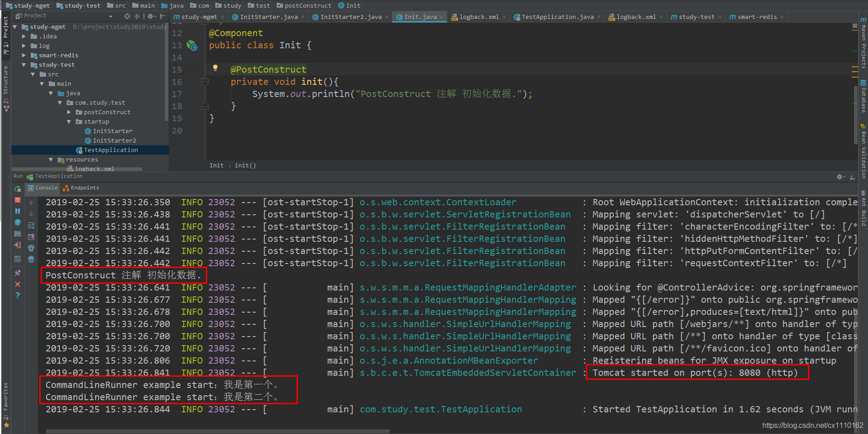Viewport: 868px width, 434px height.
Task: Click the Run panel help question mark
Action: [x=18, y=295]
